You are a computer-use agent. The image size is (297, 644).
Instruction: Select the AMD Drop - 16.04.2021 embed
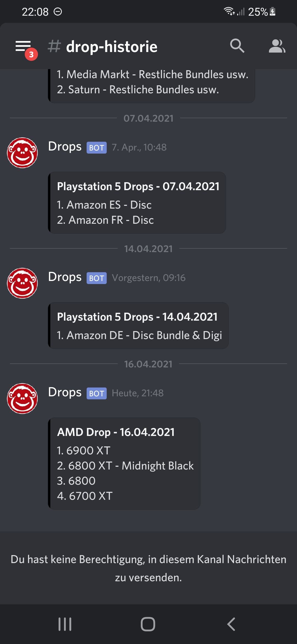124,463
